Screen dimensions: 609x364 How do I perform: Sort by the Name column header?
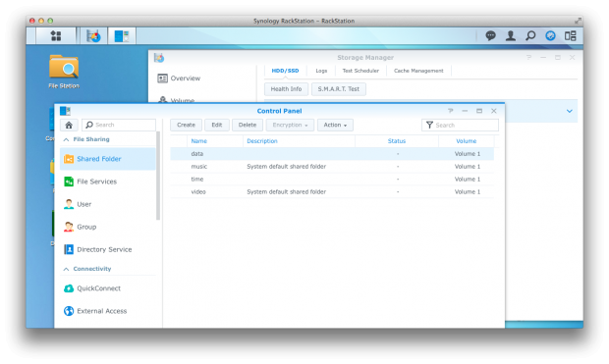(215, 141)
